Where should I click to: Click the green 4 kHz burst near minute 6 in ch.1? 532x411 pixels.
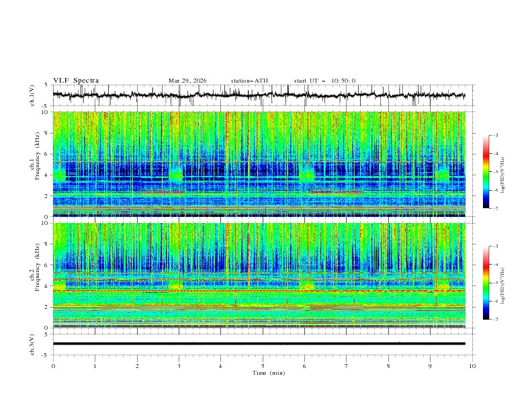(x=307, y=175)
